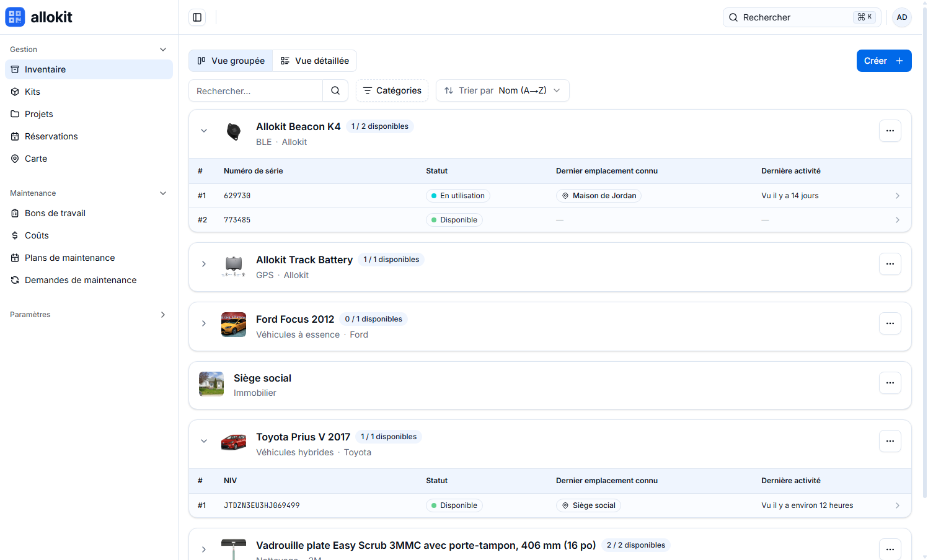Screen dimensions: 928x560
Task: Click the 2 / 2 disponibles badge
Action: click(636, 545)
